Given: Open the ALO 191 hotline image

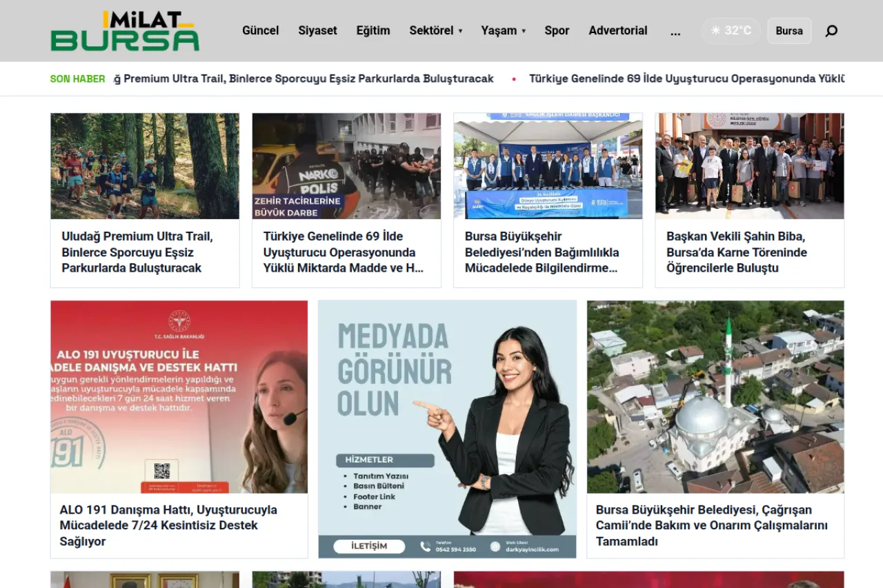Looking at the screenshot, I should pos(179,397).
